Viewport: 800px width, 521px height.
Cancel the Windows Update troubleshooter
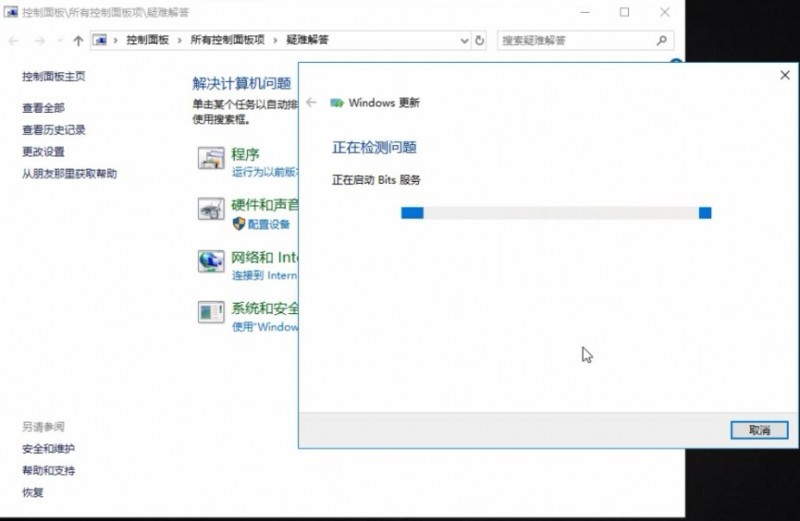point(759,430)
